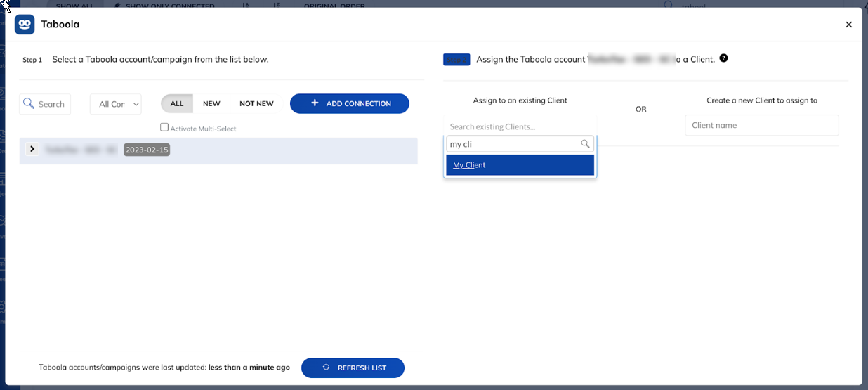Select the ALL filter tab
The image size is (868, 390).
(177, 103)
